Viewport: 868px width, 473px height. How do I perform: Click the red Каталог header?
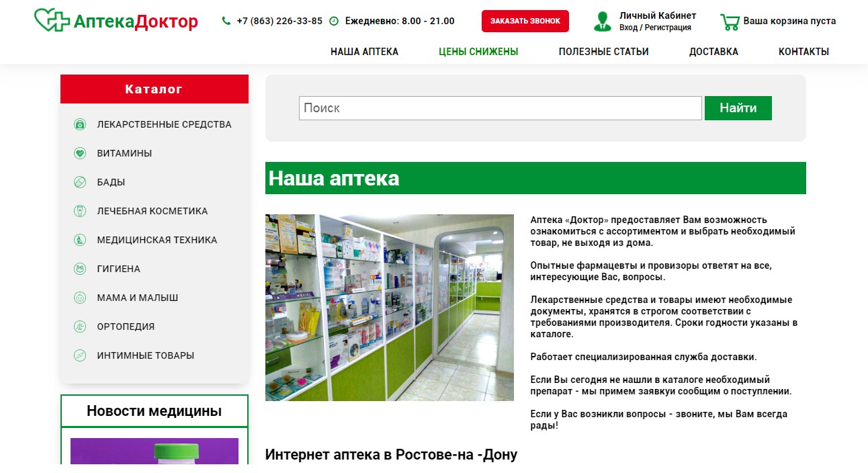(x=155, y=89)
